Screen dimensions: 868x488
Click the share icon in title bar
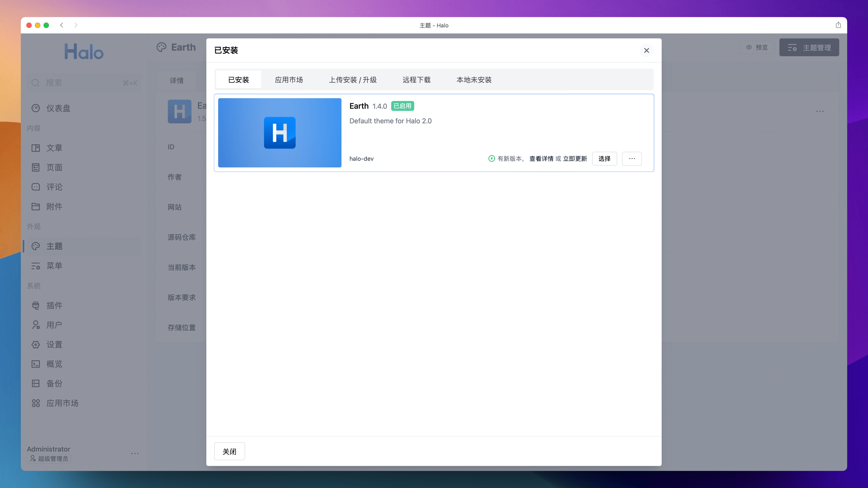(x=838, y=25)
